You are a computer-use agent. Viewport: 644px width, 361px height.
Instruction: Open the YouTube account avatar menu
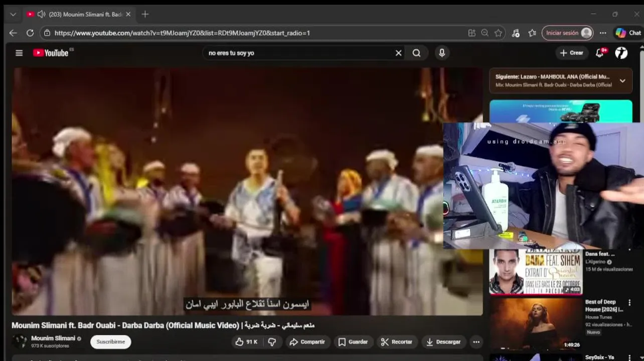(x=621, y=53)
